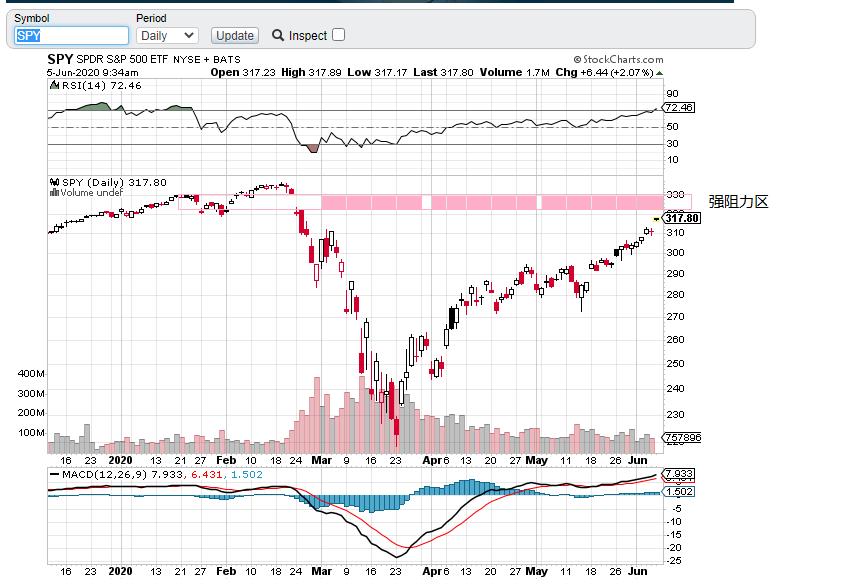Click the 7.933 tag on the MACD axis
This screenshot has width=849, height=585.
point(679,474)
